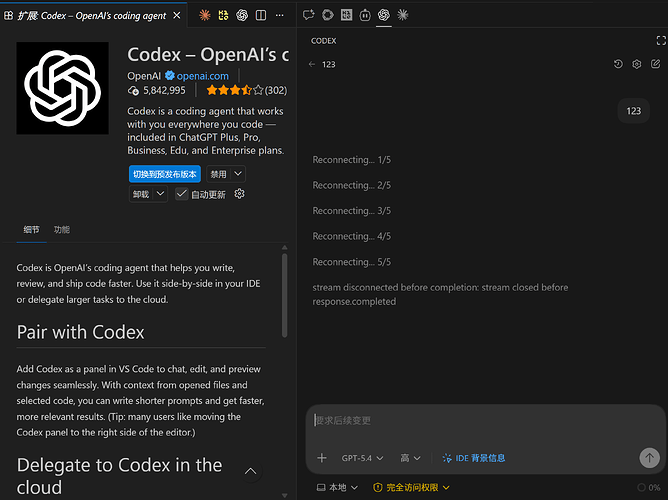
Task: Open Codex settings gear icon
Action: [x=636, y=64]
